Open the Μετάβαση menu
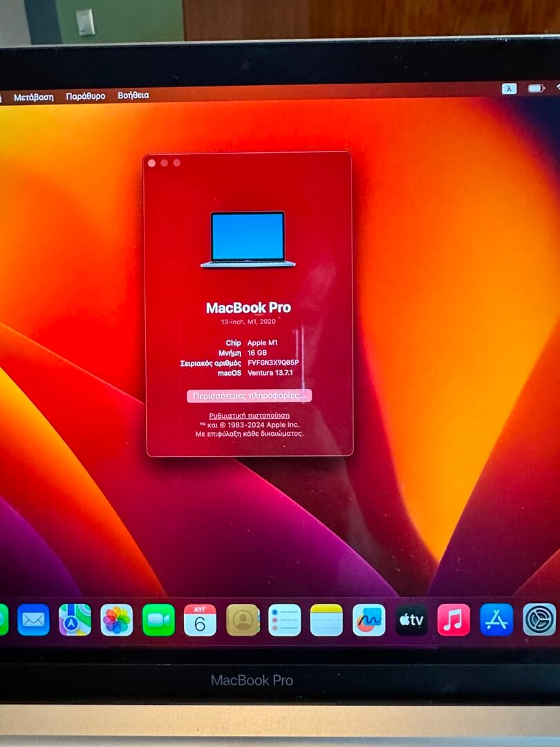This screenshot has width=560, height=747. [x=34, y=98]
